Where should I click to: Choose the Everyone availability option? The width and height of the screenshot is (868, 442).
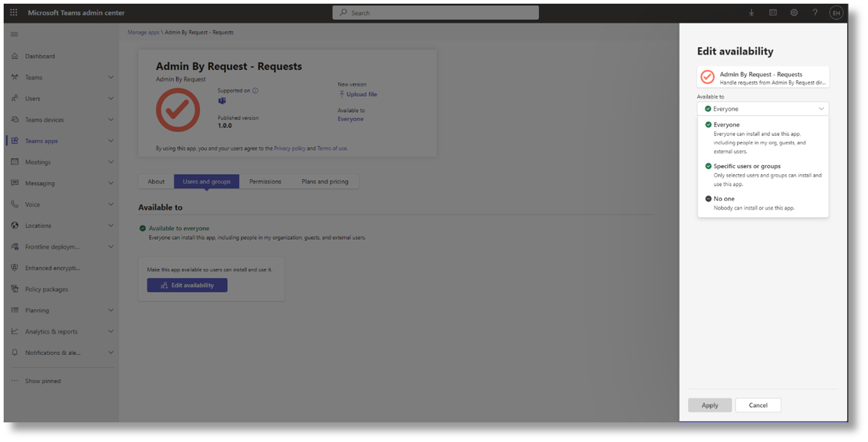tap(763, 137)
